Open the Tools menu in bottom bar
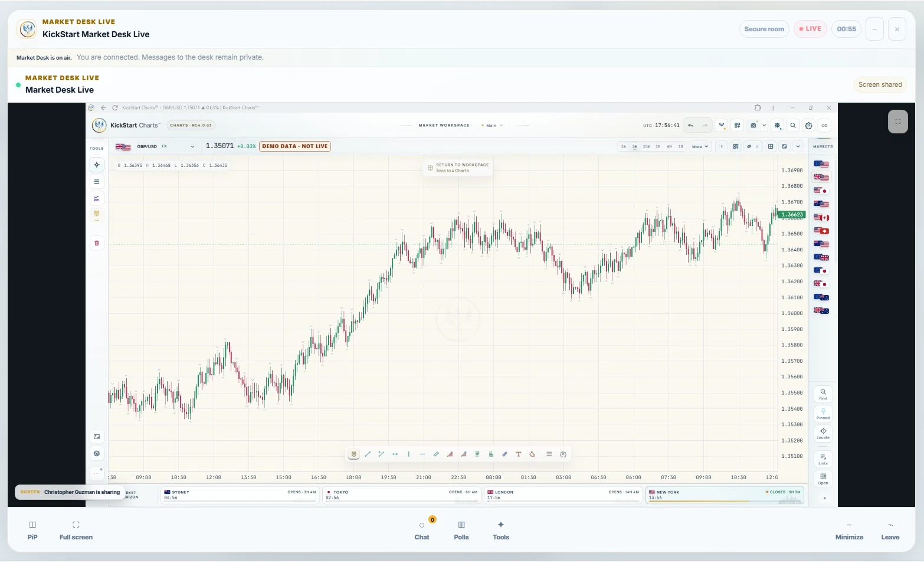 pyautogui.click(x=501, y=530)
